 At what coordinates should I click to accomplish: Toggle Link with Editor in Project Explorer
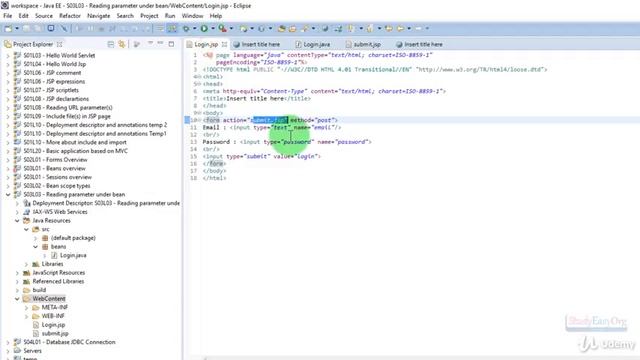tap(122, 44)
